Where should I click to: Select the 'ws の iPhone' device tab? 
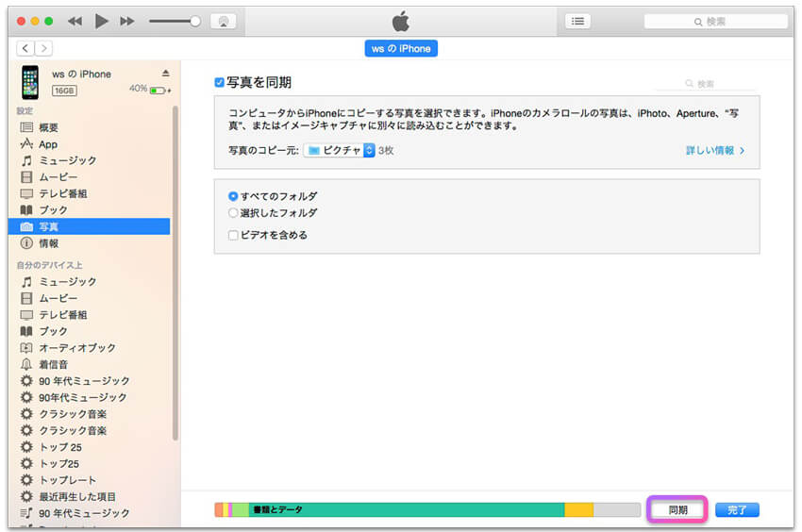401,49
